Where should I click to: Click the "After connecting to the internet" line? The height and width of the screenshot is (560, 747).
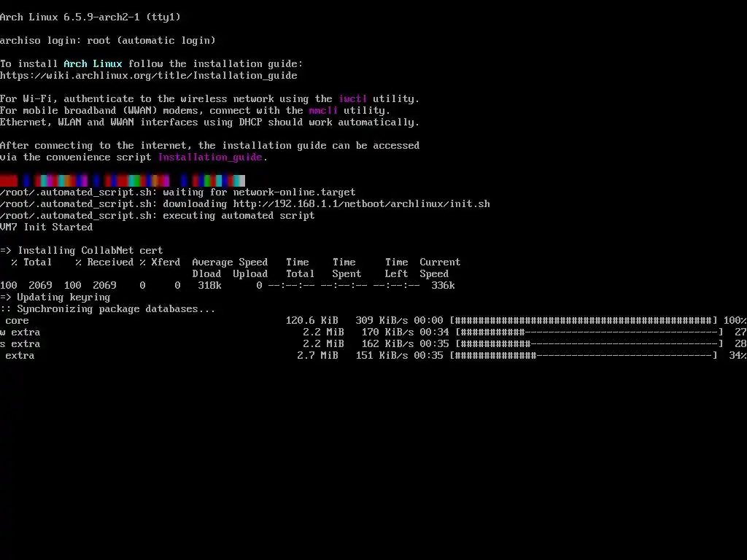tap(209, 145)
